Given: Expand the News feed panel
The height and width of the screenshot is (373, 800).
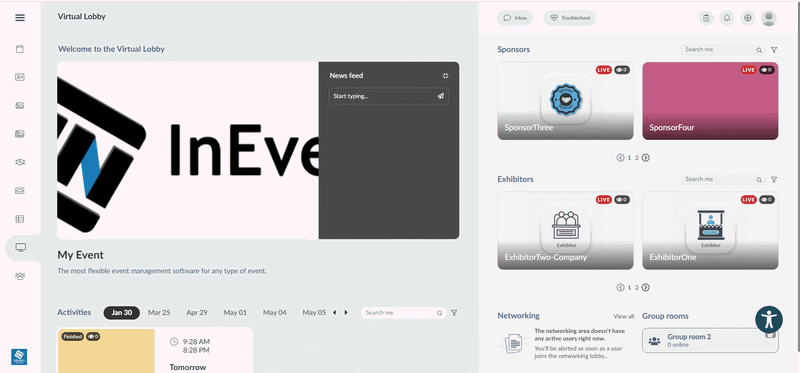Looking at the screenshot, I should 445,76.
